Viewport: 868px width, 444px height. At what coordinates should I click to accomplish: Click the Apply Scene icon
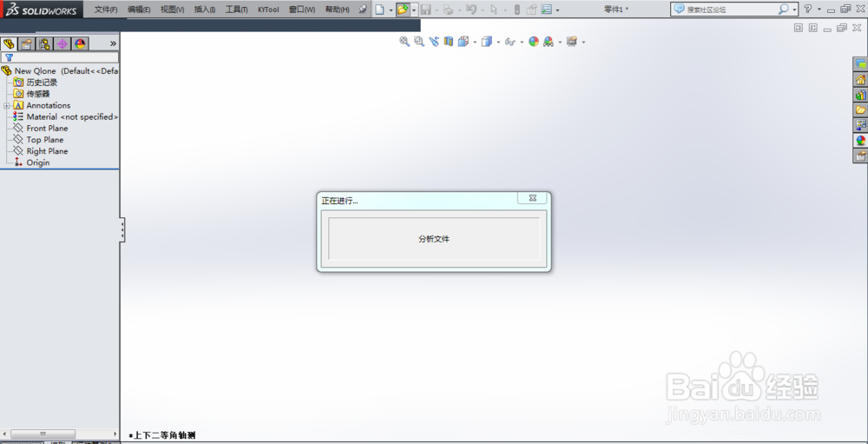549,42
